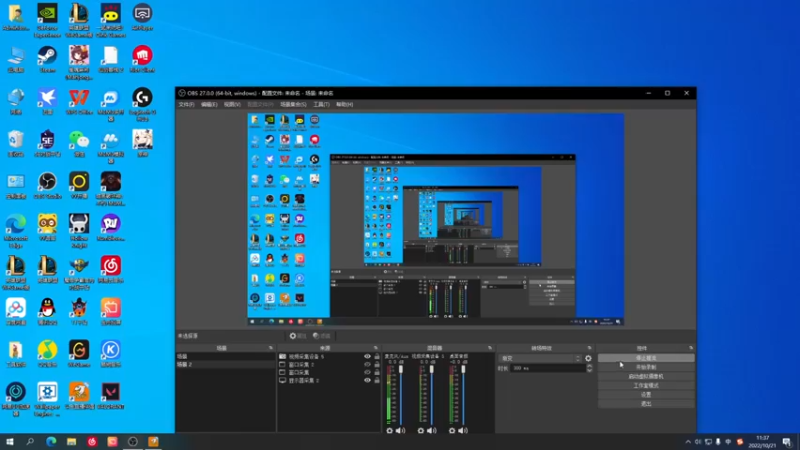Select display capture 2 source row

tap(329, 381)
